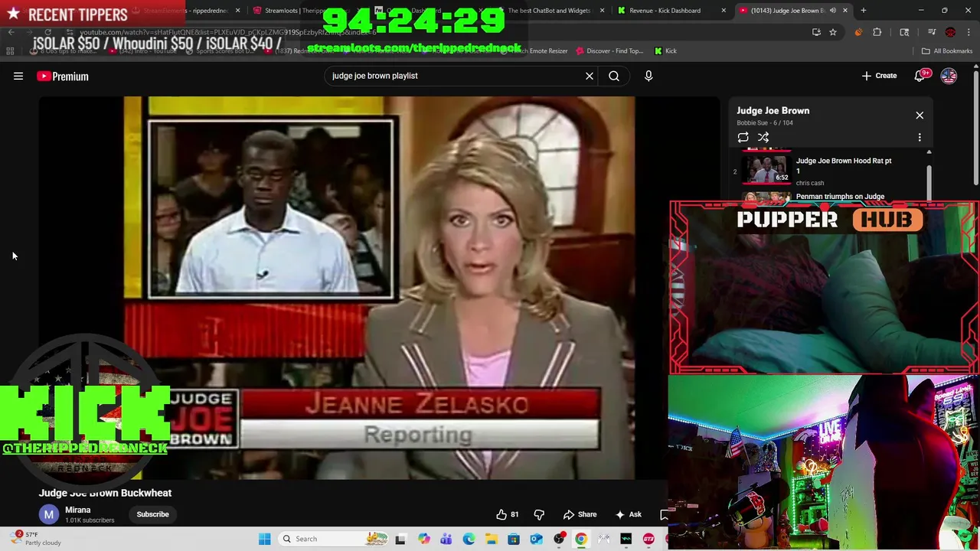
Task: Launch Copilot from the taskbar
Action: [423, 539]
